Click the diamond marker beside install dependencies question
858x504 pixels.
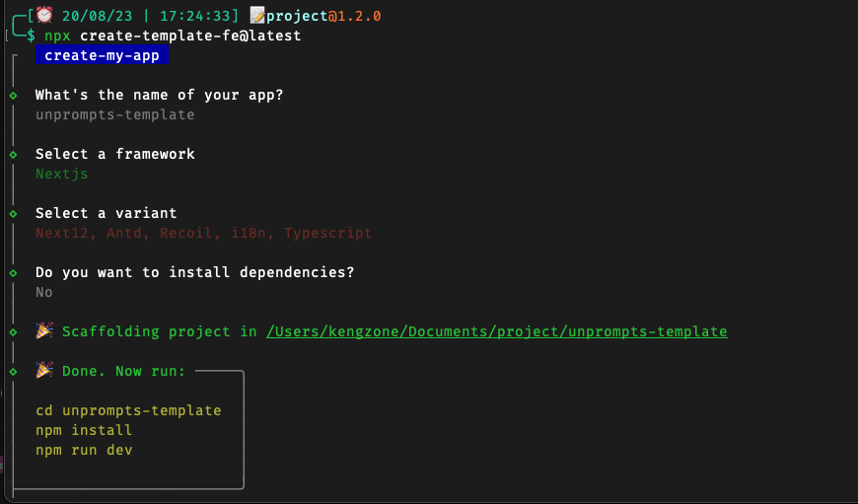(13, 272)
